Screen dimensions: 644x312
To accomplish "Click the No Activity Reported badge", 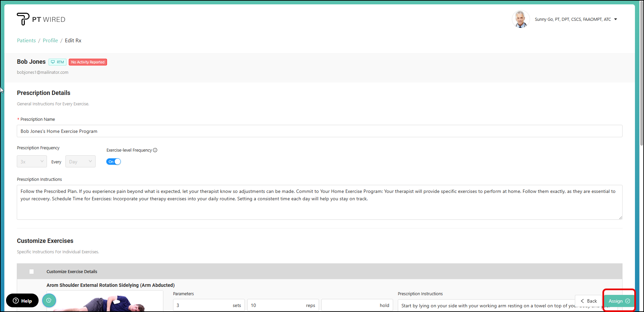I will [x=88, y=62].
